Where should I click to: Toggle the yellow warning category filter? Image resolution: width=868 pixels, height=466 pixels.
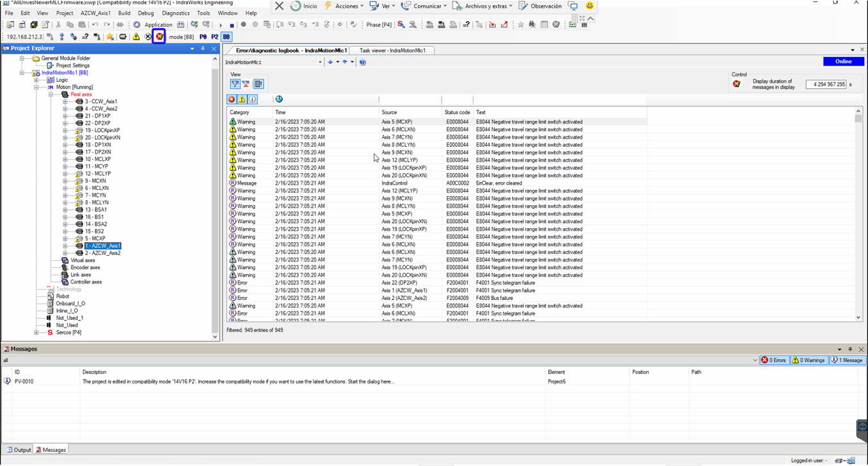click(x=242, y=99)
